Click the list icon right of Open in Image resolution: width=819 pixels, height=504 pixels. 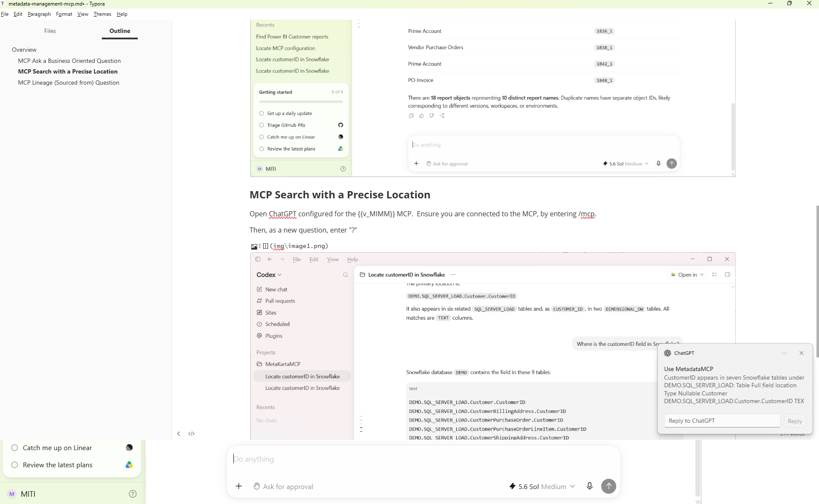click(x=715, y=274)
